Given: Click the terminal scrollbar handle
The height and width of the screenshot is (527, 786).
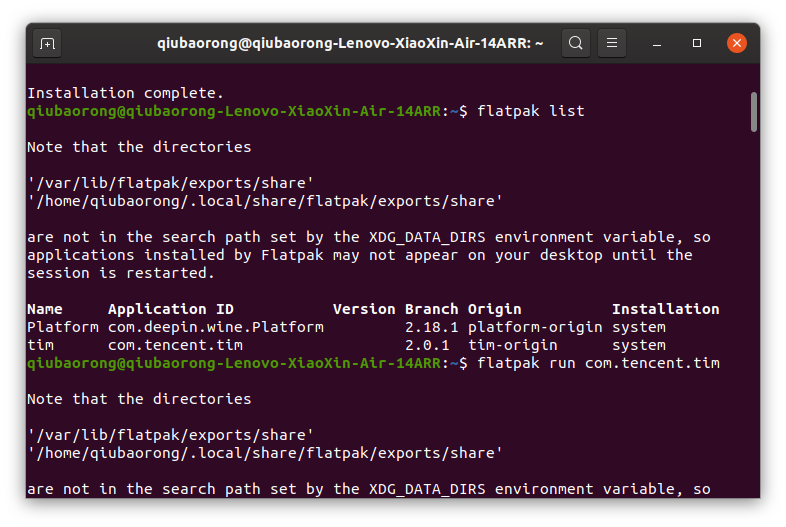Looking at the screenshot, I should click(x=753, y=112).
